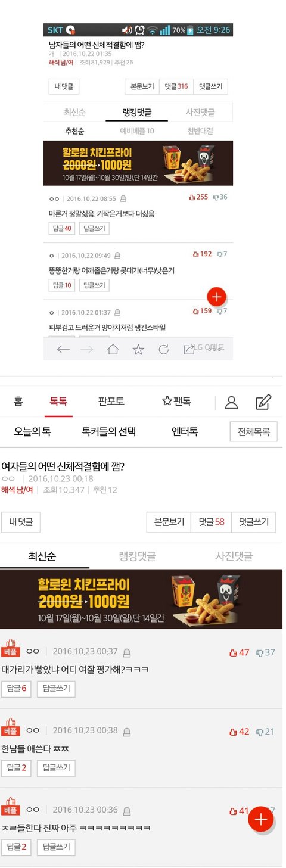Click 본문보기 next to 댓글 316
286x868 pixels.
pyautogui.click(x=142, y=86)
